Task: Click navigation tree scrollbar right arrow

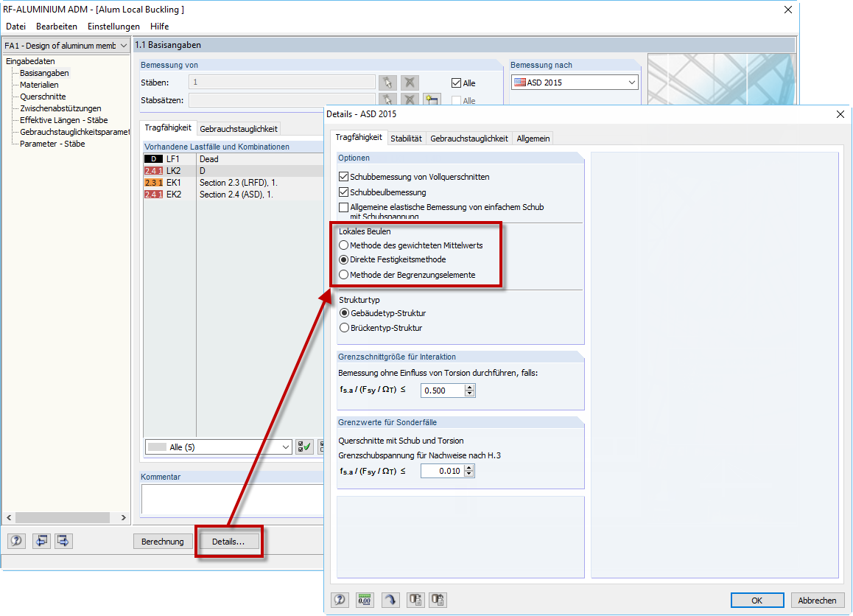Action: click(124, 517)
